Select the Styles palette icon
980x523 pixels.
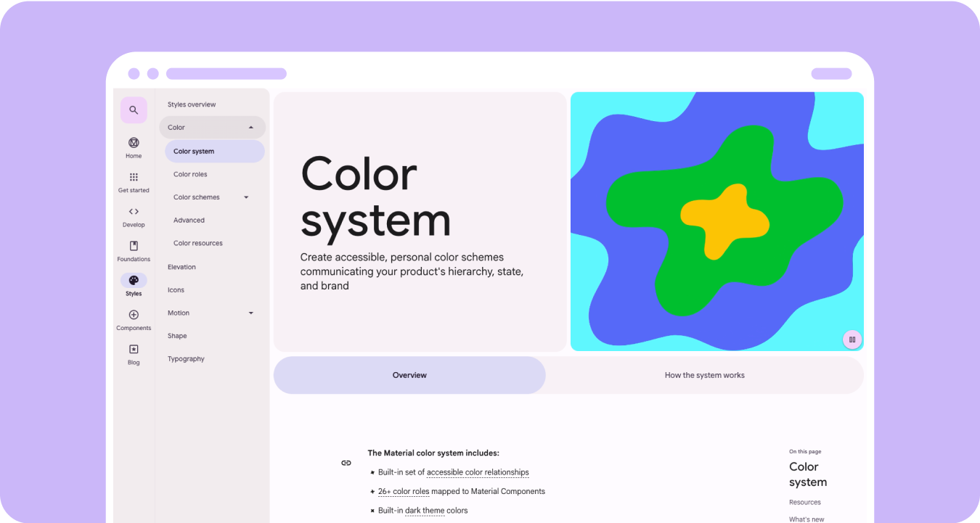tap(134, 281)
